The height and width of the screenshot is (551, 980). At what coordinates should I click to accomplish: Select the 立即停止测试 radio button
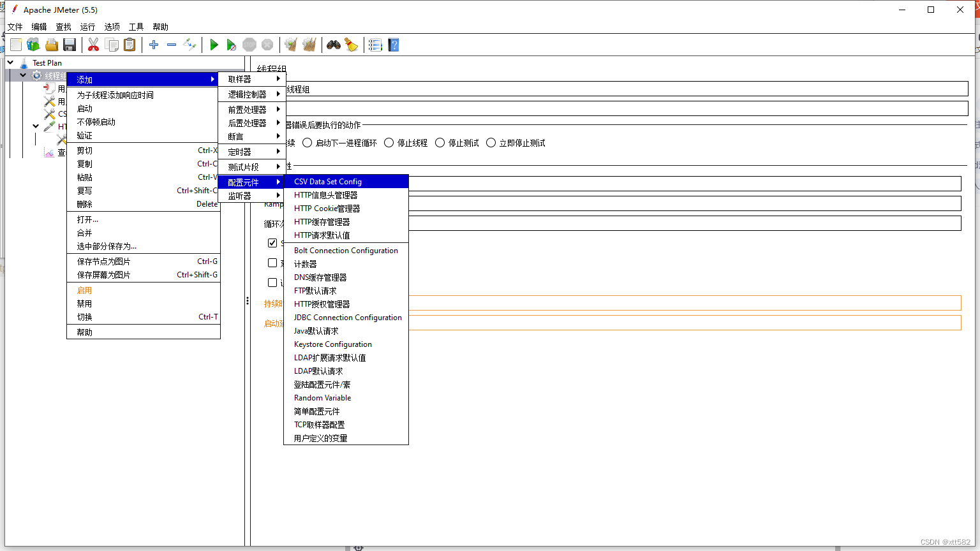[x=491, y=143]
